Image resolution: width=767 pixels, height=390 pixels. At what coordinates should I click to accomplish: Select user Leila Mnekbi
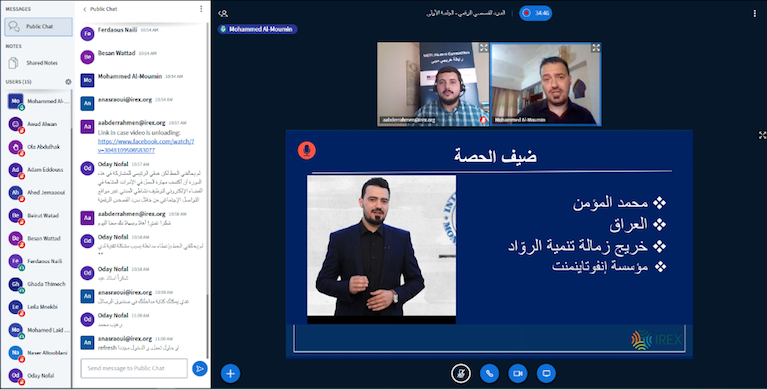point(39,307)
